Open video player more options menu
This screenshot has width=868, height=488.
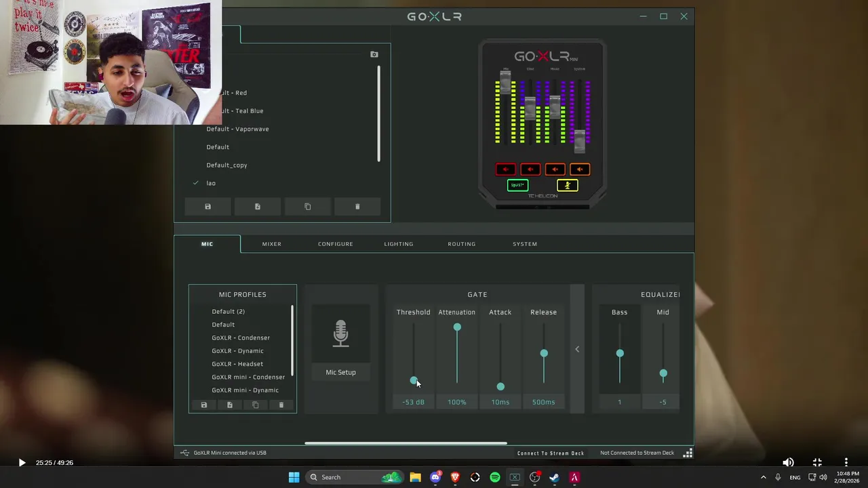click(x=846, y=463)
